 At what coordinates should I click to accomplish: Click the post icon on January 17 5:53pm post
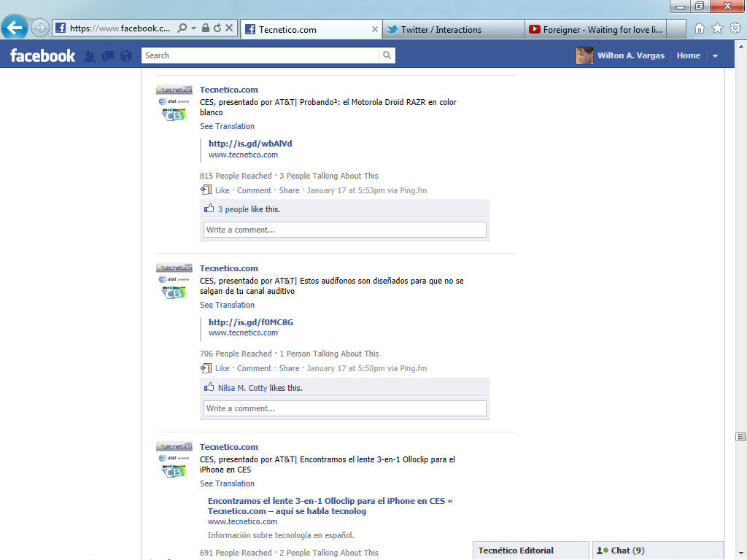click(206, 190)
